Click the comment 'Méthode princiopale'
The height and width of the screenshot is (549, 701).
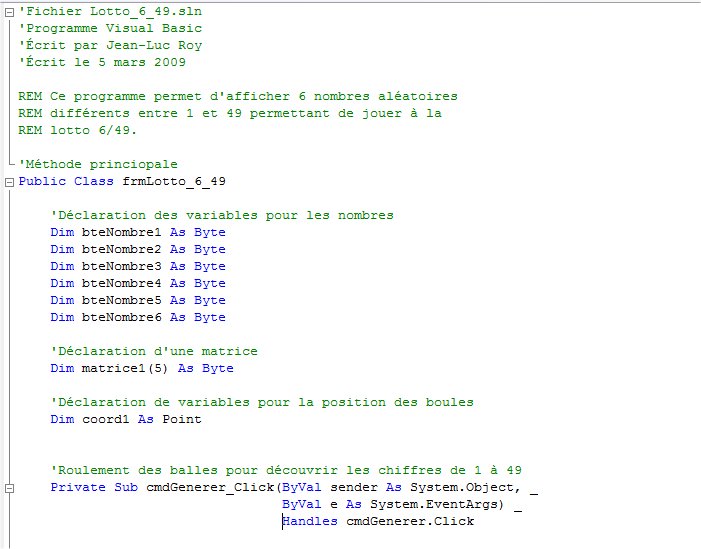click(x=98, y=164)
